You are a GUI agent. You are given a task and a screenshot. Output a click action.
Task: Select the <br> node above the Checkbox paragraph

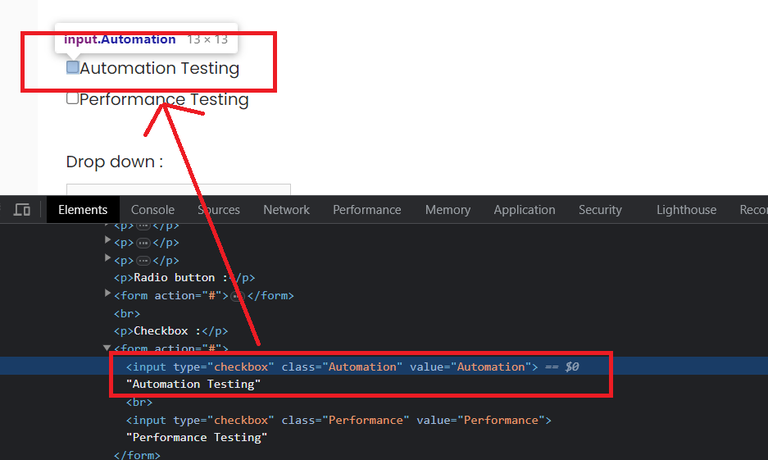(127, 314)
